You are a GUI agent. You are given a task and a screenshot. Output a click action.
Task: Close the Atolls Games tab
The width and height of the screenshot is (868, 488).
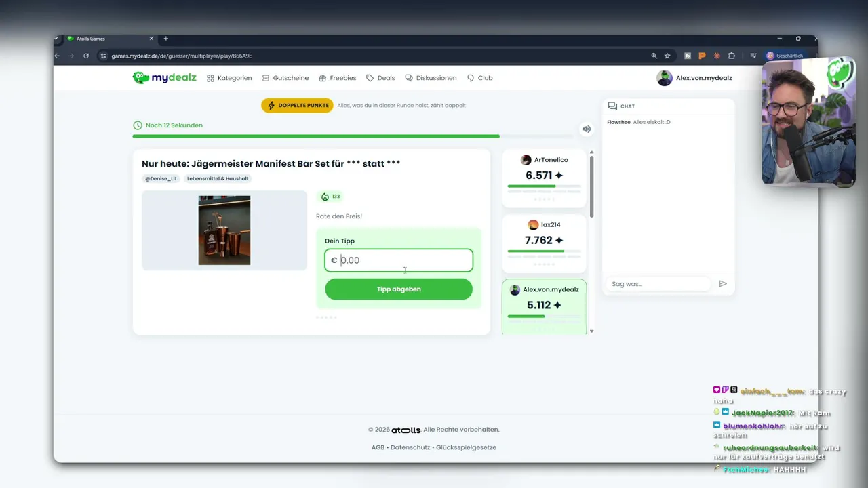(x=151, y=39)
